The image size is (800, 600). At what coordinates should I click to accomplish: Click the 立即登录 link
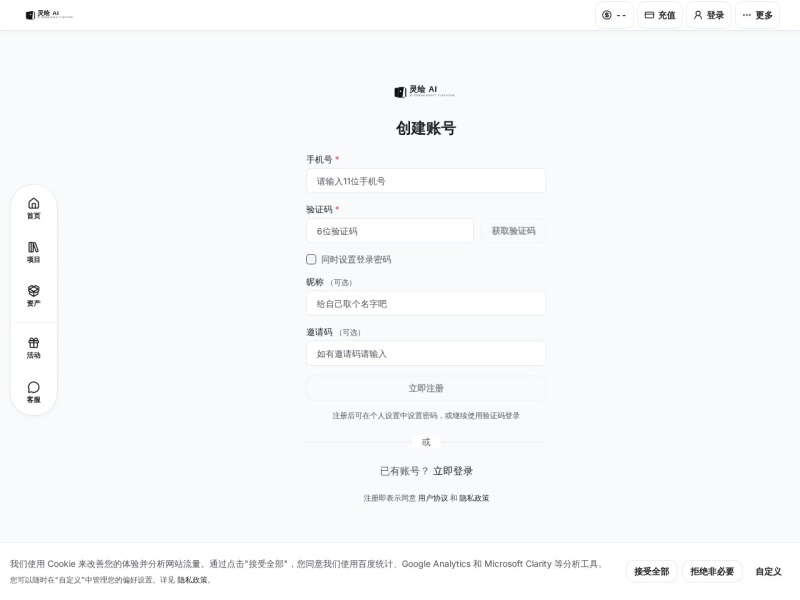pos(453,471)
